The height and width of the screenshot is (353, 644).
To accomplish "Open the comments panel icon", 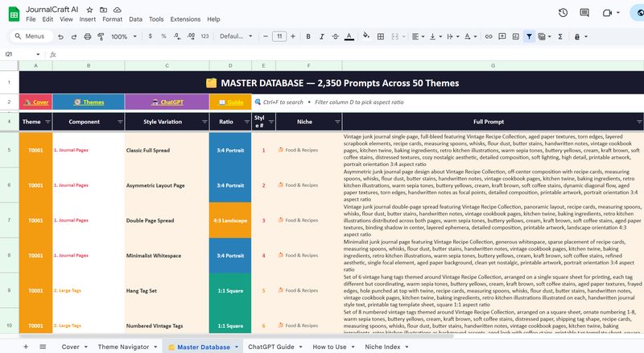I will (x=584, y=13).
